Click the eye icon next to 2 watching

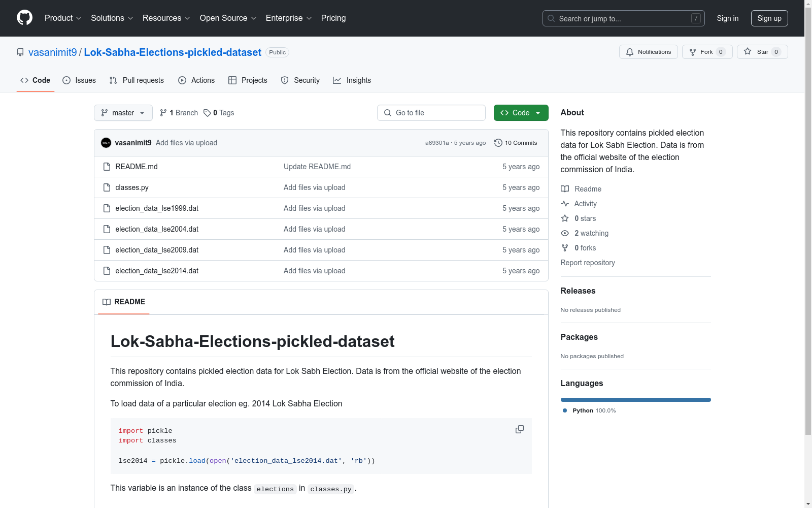565,233
